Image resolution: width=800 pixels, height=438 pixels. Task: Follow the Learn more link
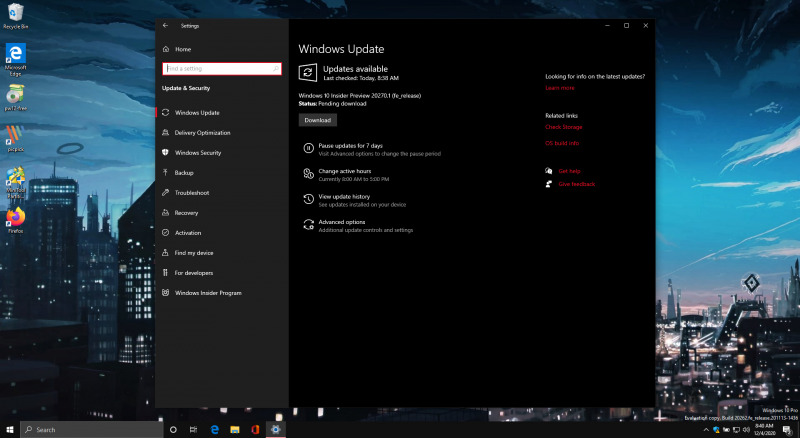(x=560, y=88)
